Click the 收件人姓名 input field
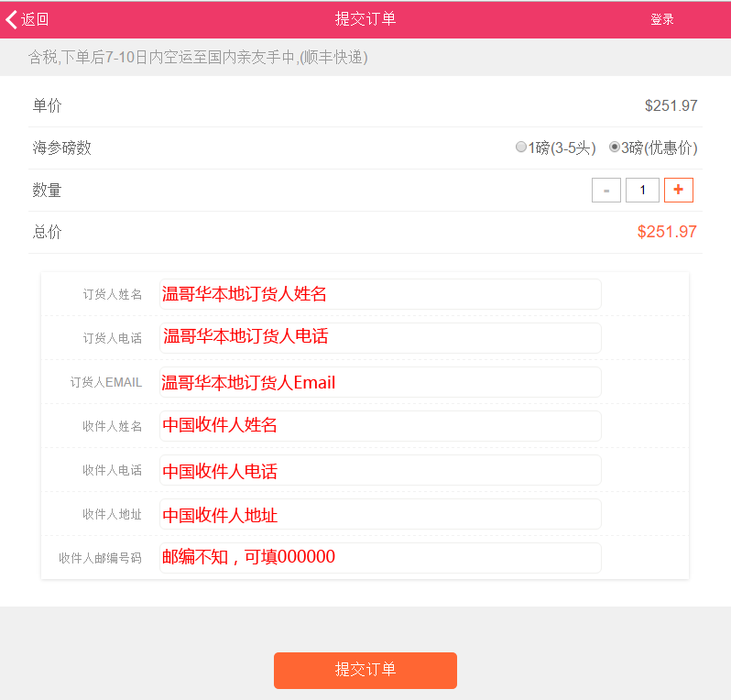This screenshot has width=731, height=700. coord(380,426)
